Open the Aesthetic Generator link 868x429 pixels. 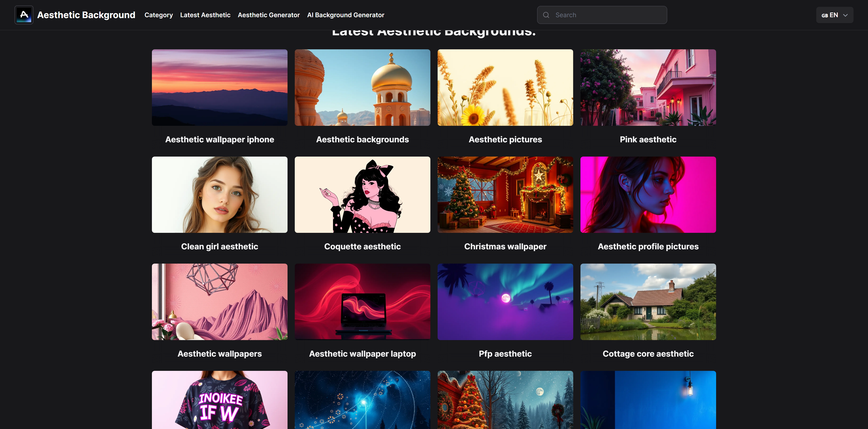point(269,15)
